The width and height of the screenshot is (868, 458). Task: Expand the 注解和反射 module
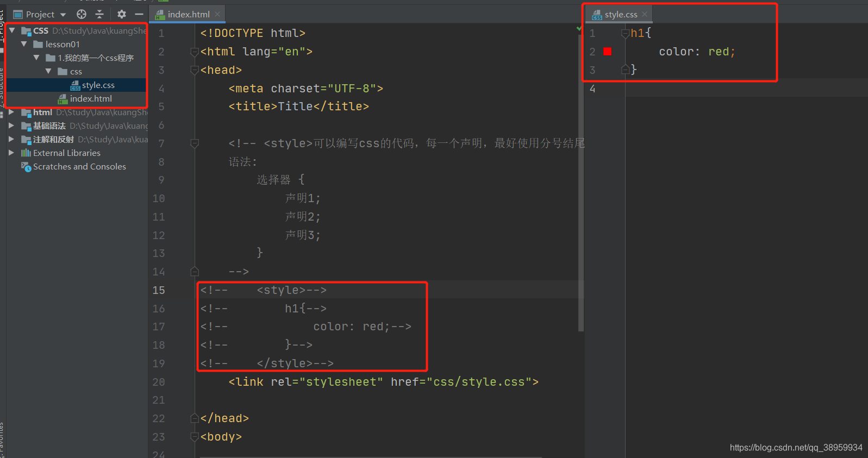(x=11, y=140)
